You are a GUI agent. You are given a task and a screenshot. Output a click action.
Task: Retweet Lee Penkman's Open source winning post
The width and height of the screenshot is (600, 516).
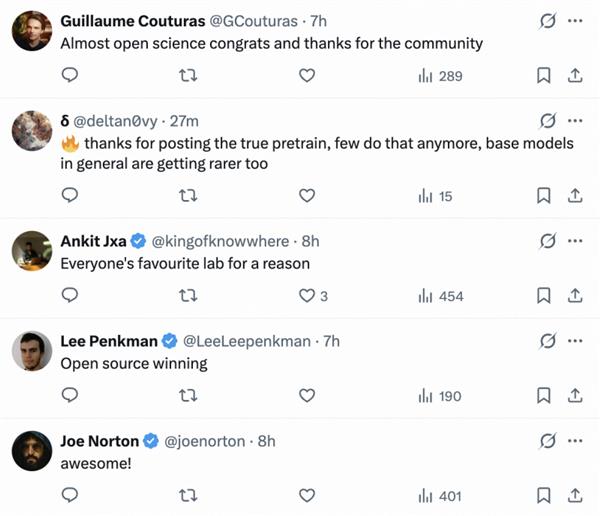(187, 395)
